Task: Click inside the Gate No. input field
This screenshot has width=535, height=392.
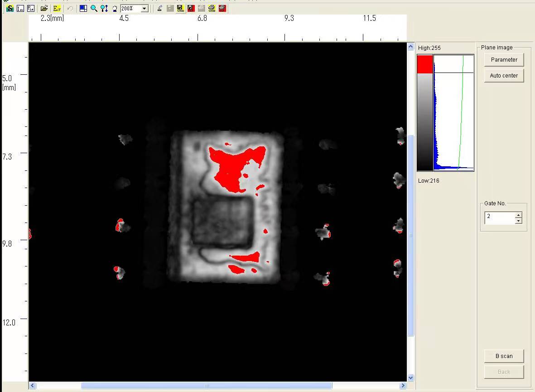Action: [499, 218]
